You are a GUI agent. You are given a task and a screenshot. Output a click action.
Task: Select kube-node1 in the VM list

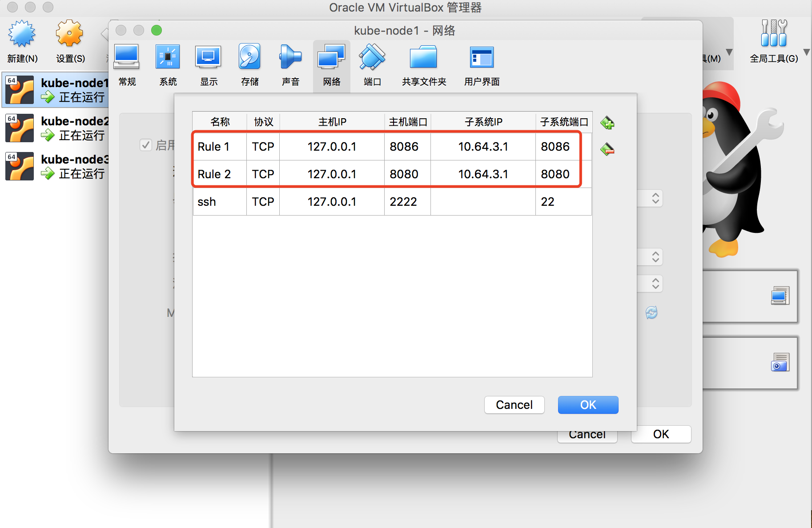coord(56,90)
